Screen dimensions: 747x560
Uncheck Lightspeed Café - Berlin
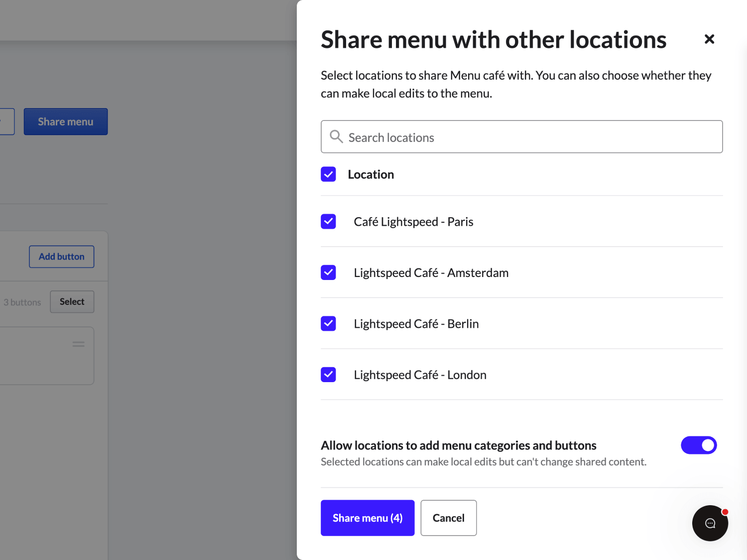pyautogui.click(x=328, y=323)
